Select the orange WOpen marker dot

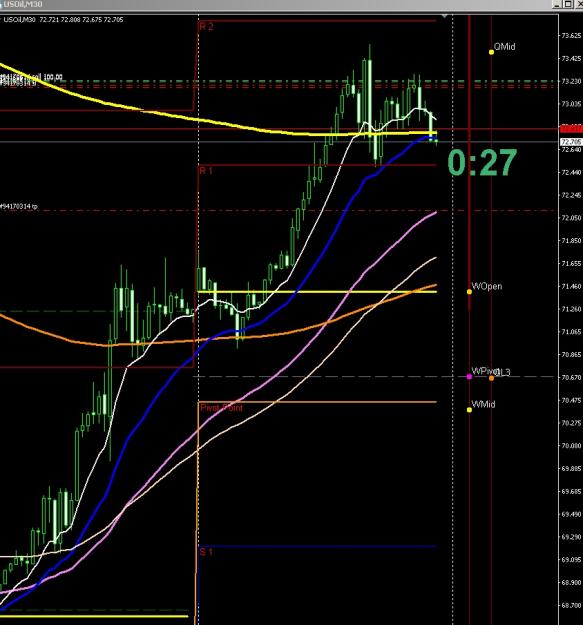(469, 292)
